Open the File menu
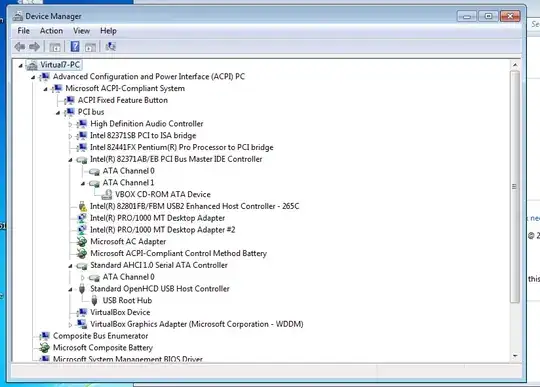 point(23,31)
